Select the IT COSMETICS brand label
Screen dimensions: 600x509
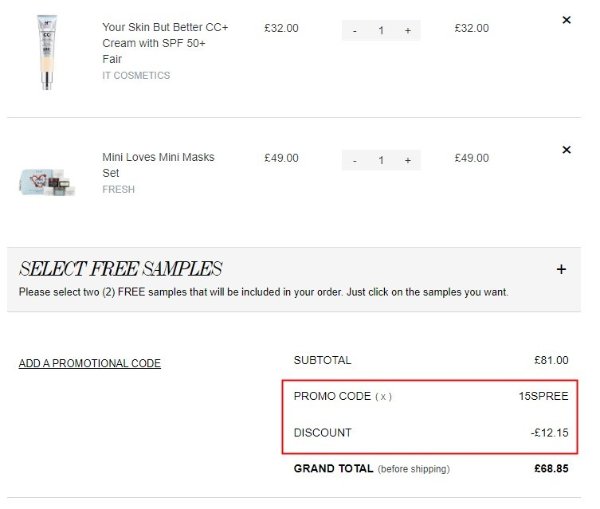click(x=136, y=75)
